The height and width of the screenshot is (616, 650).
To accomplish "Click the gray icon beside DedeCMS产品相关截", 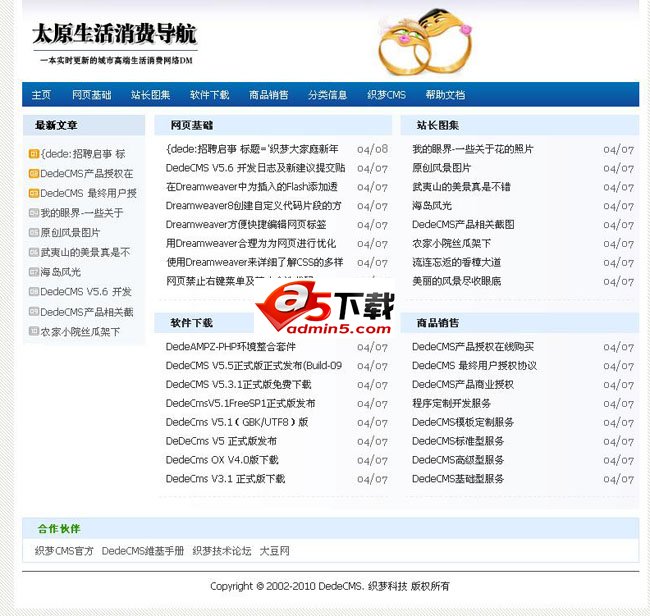I will click(x=34, y=311).
